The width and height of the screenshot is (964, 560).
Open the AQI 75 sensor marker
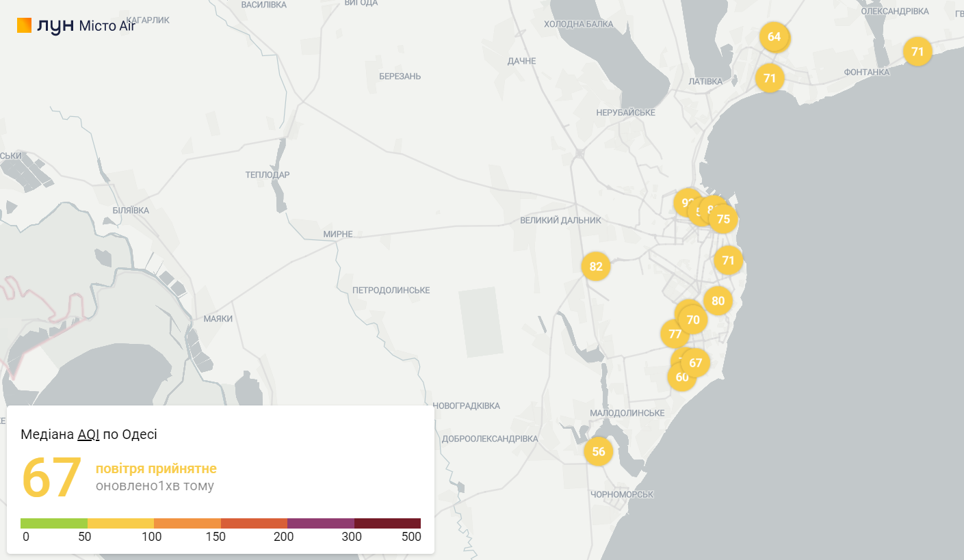(725, 220)
